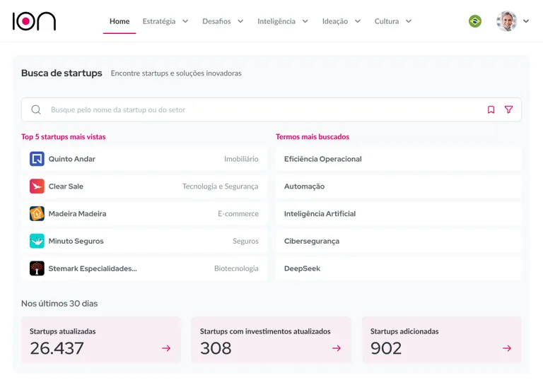Open the Desafios menu
Viewport: 543px width, 392px height.
point(216,21)
